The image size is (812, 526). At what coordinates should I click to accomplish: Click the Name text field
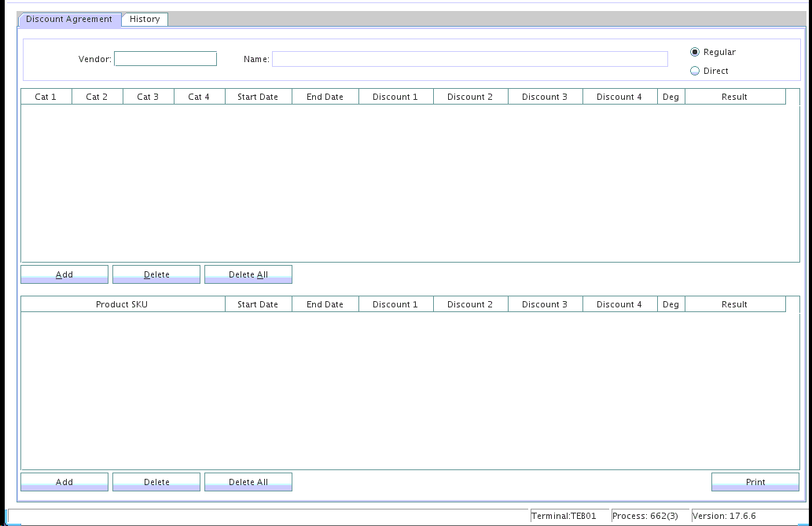click(469, 59)
